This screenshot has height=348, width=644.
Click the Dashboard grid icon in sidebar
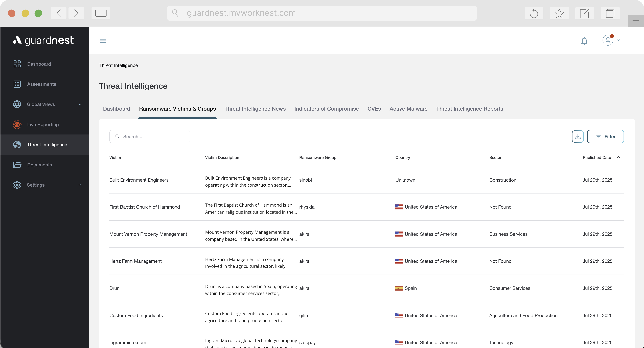[x=17, y=64]
